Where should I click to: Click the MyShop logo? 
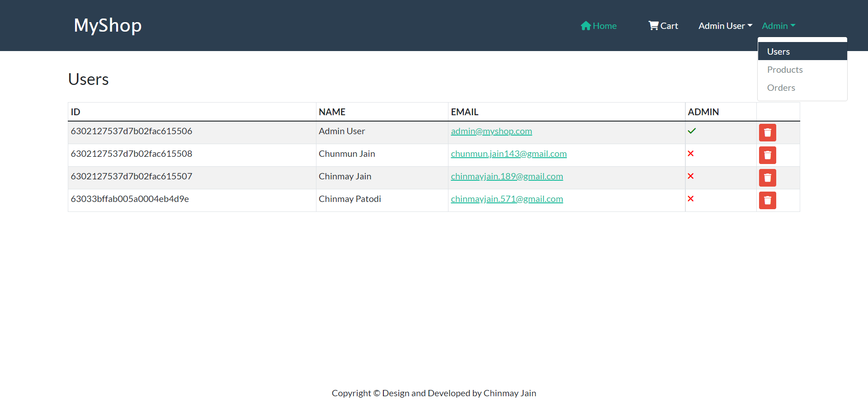click(108, 26)
